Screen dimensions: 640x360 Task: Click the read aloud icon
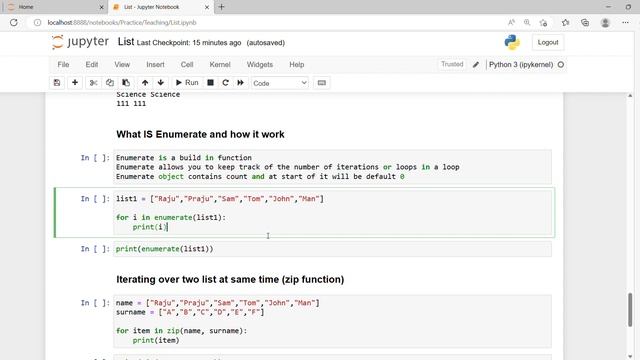(511, 22)
